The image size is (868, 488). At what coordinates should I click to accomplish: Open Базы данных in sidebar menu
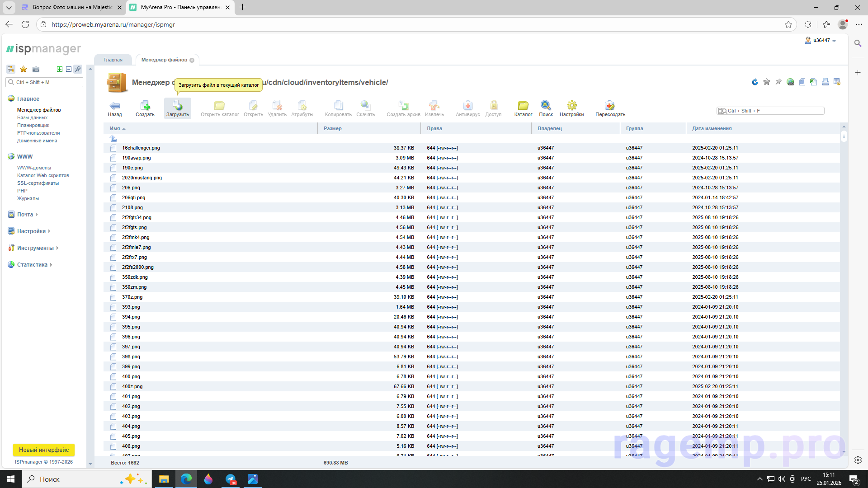32,117
